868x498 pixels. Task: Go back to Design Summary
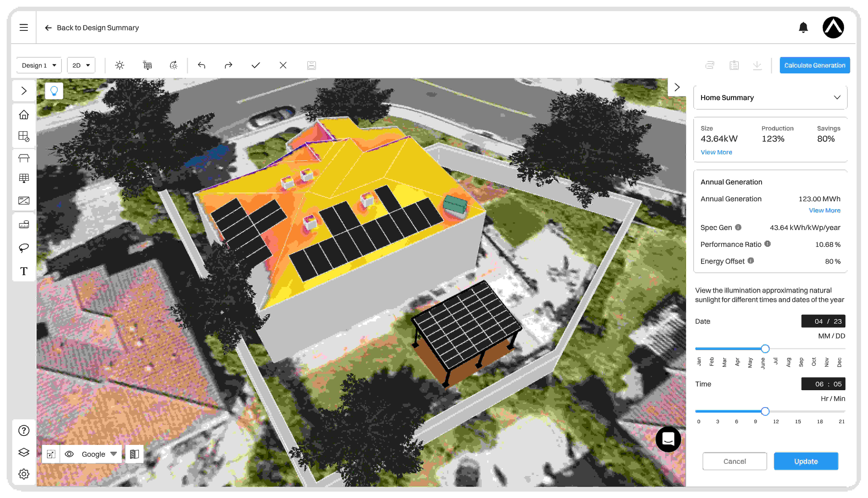[92, 28]
